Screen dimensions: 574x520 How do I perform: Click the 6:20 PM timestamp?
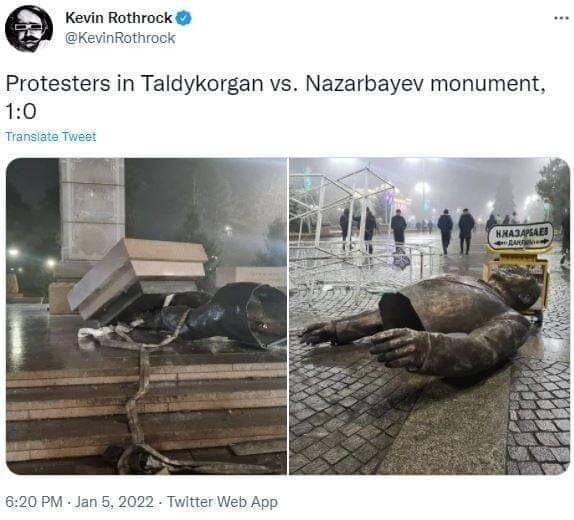point(34,502)
